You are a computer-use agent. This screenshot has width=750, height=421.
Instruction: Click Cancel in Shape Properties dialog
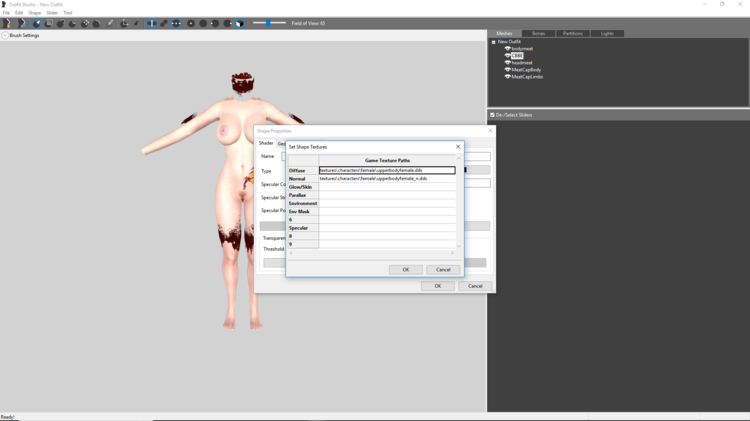[x=475, y=286]
